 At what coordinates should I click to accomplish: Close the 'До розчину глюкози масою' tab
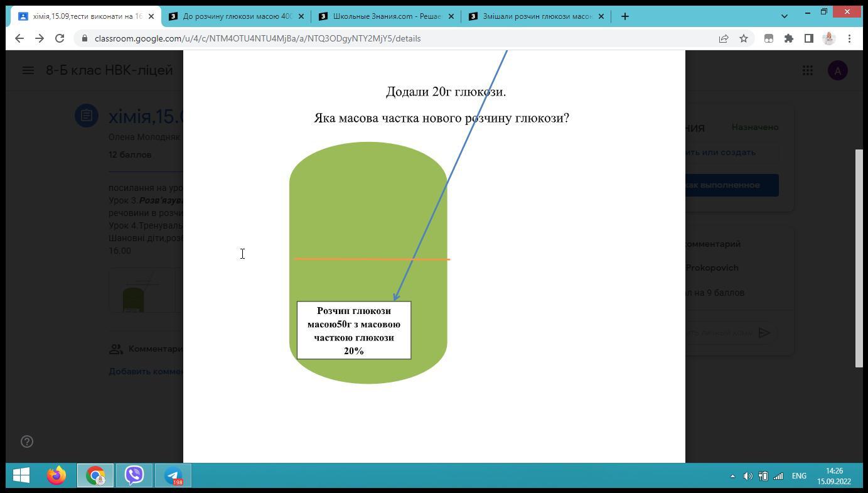tap(301, 16)
